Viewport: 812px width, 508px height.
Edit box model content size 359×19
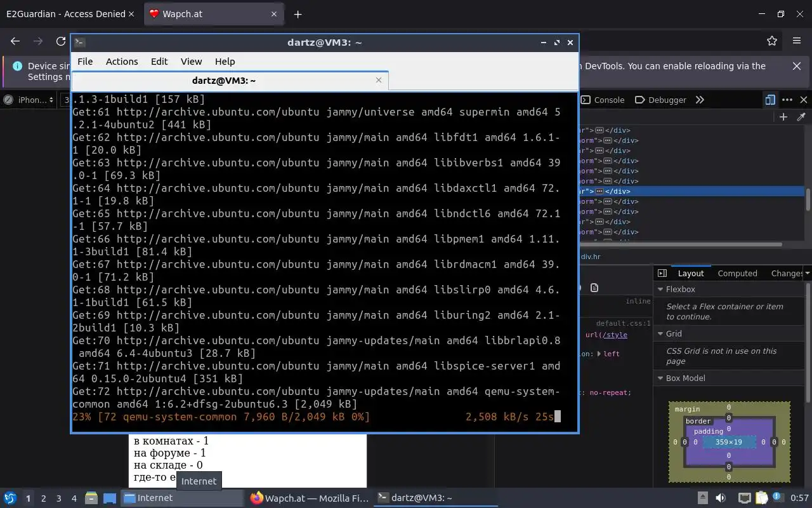(729, 442)
